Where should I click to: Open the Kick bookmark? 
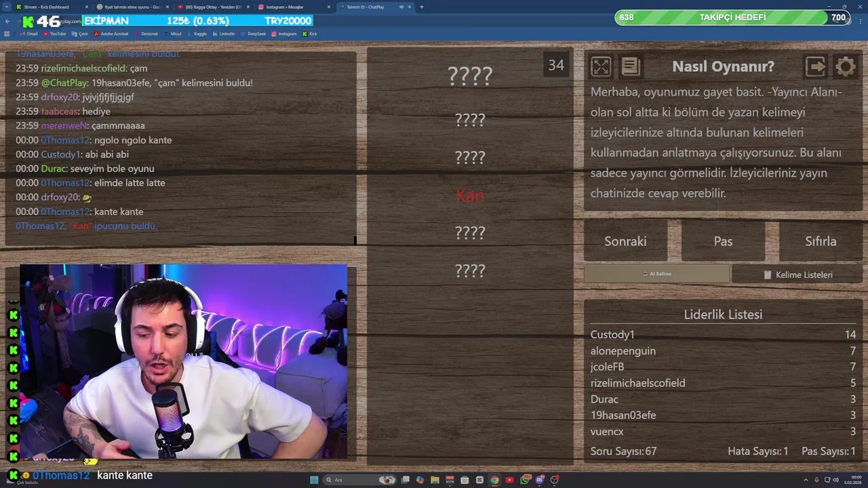point(310,33)
